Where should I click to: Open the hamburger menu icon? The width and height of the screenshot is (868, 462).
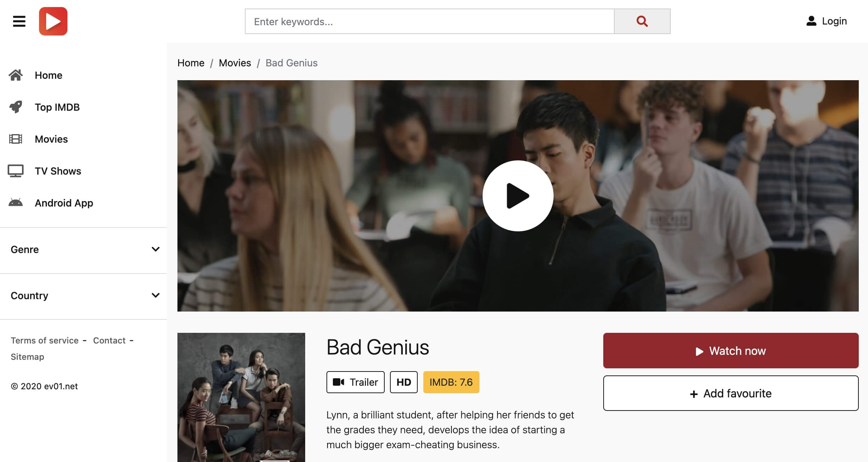point(19,21)
